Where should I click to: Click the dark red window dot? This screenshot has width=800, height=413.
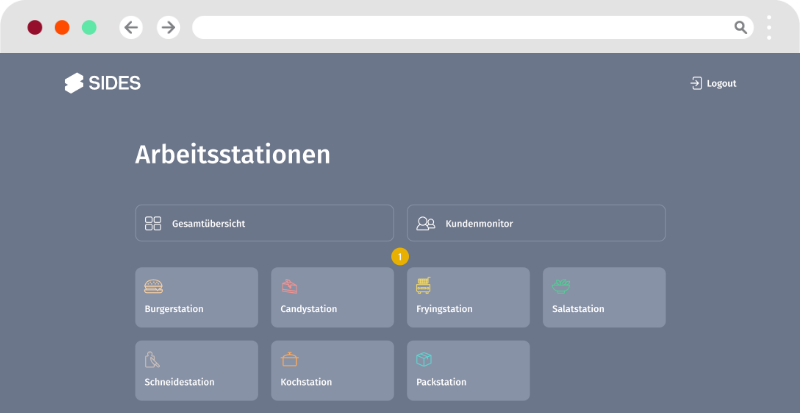coord(35,28)
